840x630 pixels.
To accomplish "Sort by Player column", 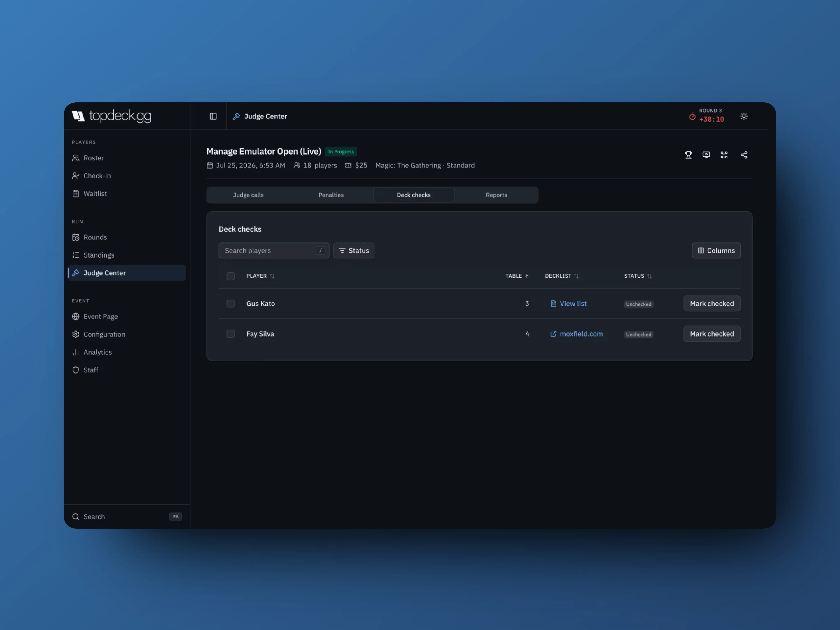I will (260, 276).
